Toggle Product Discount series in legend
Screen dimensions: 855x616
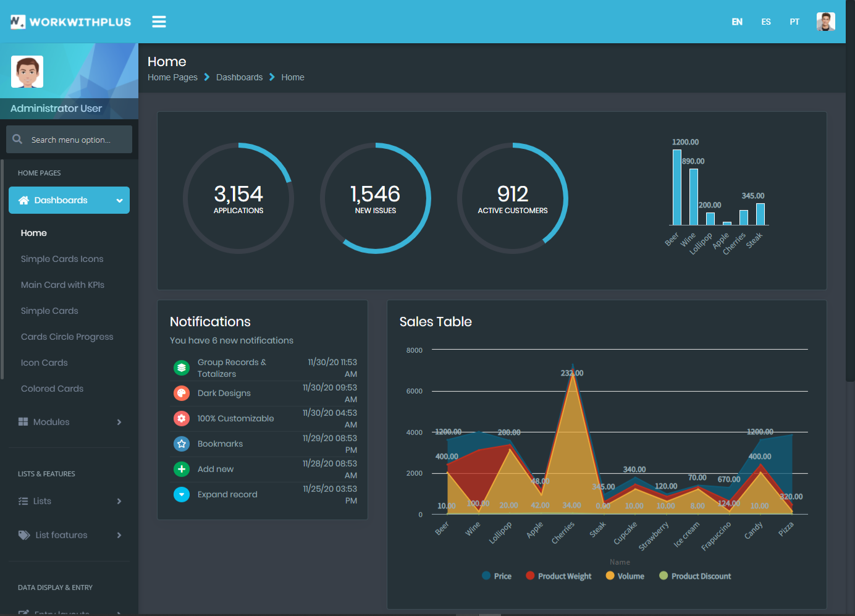[x=695, y=576]
